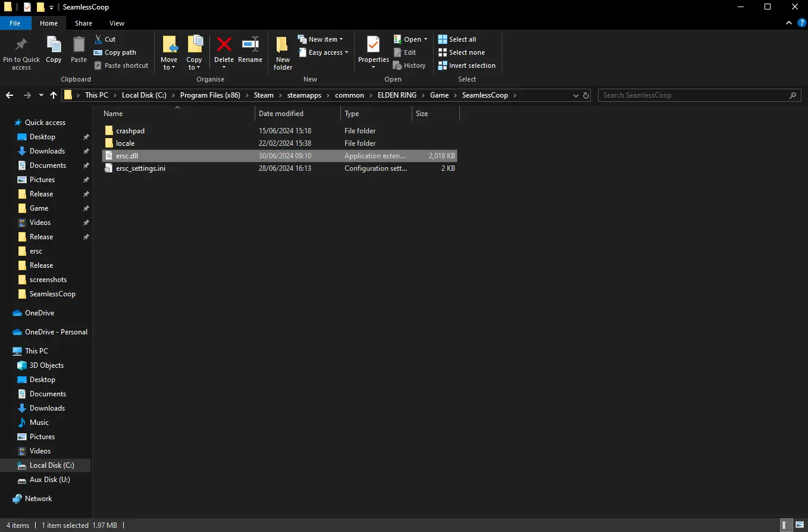Open the Help question mark icon
Viewport: 808px width, 532px height.
[801, 23]
